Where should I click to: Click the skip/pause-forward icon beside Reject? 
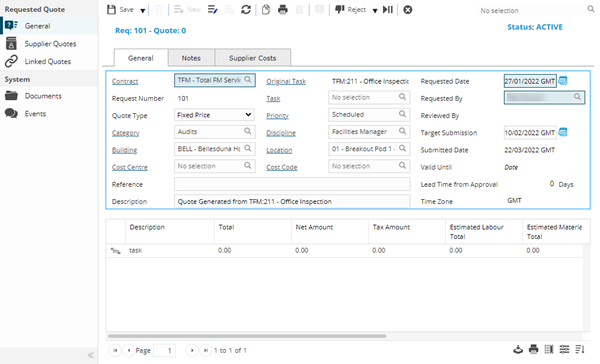[388, 10]
